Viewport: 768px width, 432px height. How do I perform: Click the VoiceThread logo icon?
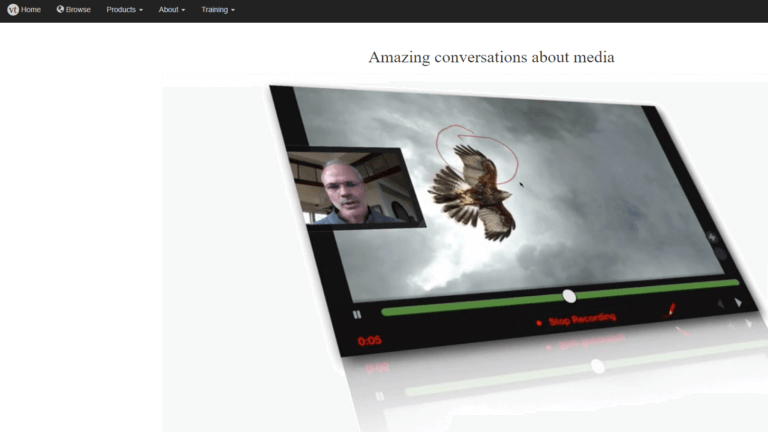[x=13, y=10]
